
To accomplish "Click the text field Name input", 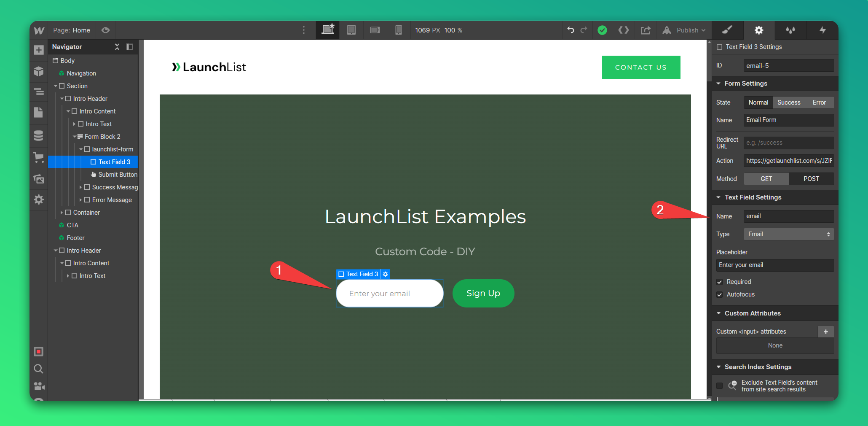I will (x=789, y=216).
